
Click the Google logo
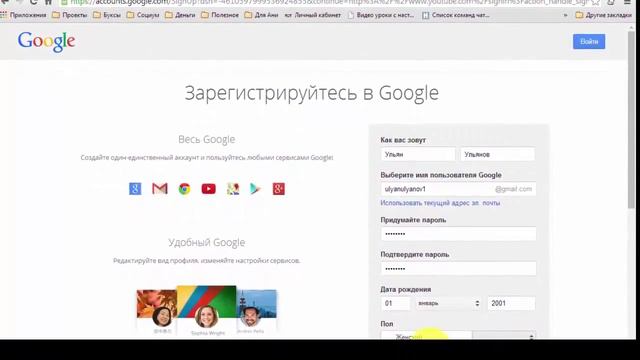(46, 42)
